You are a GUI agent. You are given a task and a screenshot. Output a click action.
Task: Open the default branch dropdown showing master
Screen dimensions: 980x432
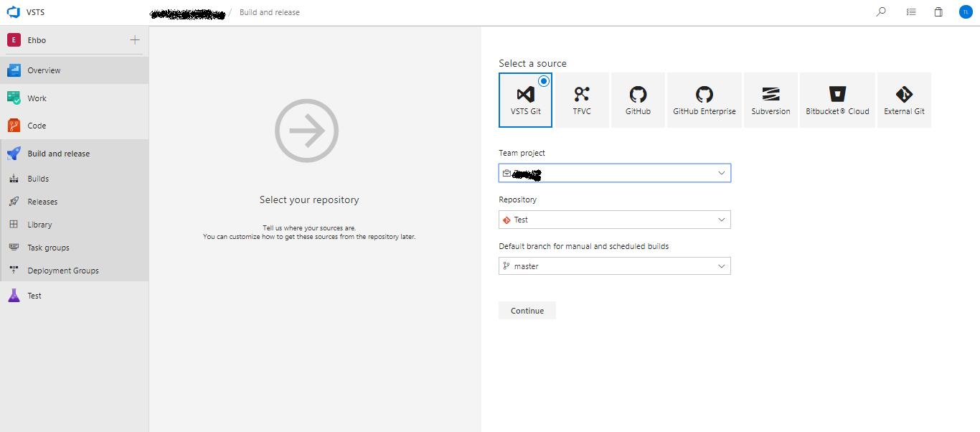(615, 266)
